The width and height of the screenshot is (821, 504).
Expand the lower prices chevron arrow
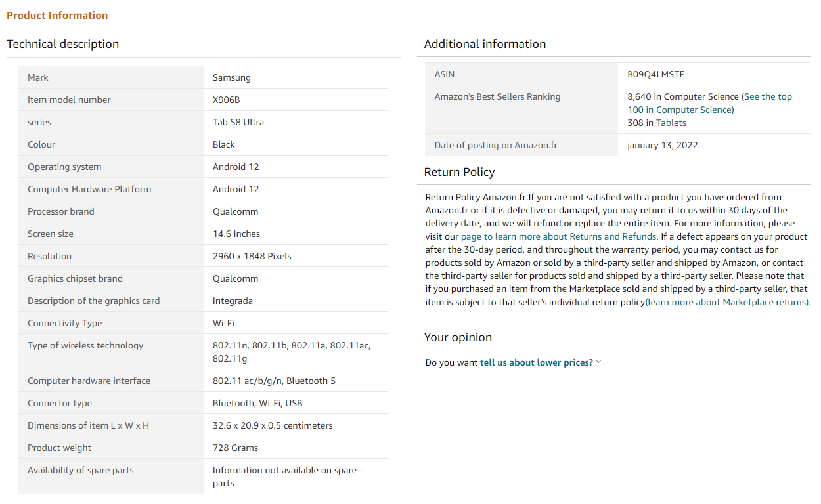click(598, 362)
